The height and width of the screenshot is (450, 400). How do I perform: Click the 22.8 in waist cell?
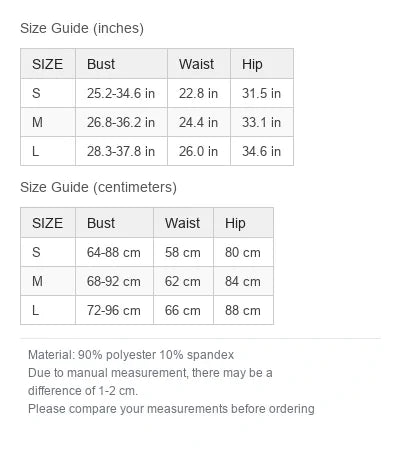tap(199, 93)
